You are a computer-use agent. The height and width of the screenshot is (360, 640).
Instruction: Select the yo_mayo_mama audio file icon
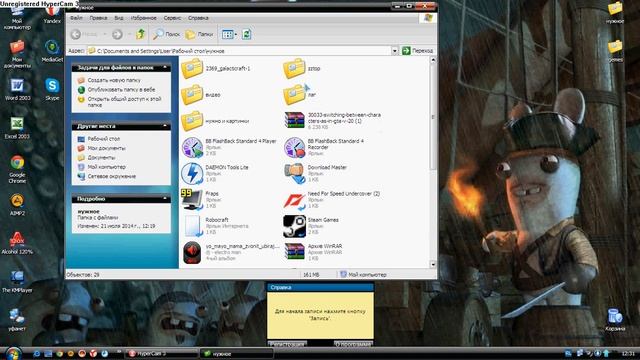tap(192, 252)
